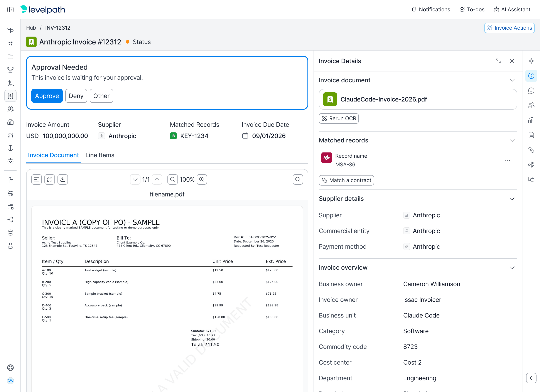Open matched record KEY-1234
Screen dimensions: 540x392
point(189,136)
